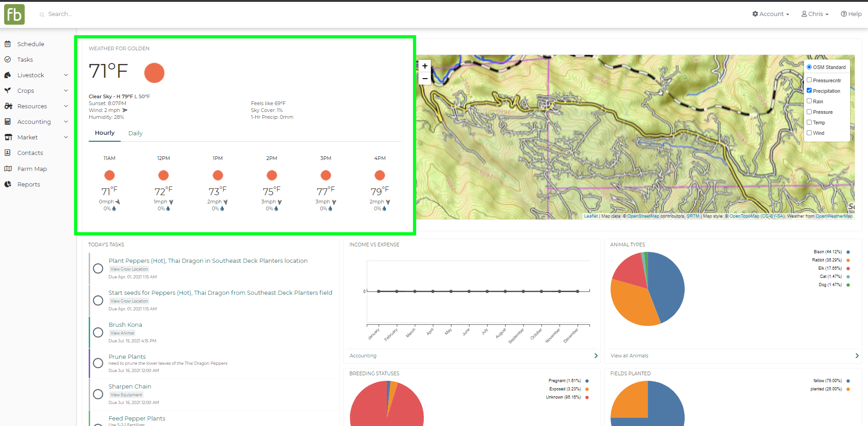
Task: Mark Sharpen Chain task complete
Action: (98, 394)
